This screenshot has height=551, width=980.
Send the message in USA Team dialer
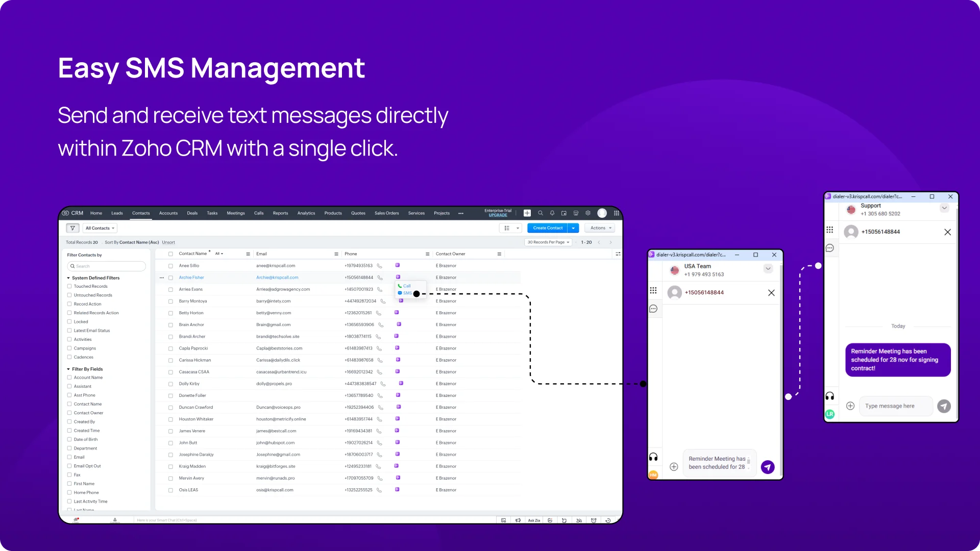pos(768,467)
